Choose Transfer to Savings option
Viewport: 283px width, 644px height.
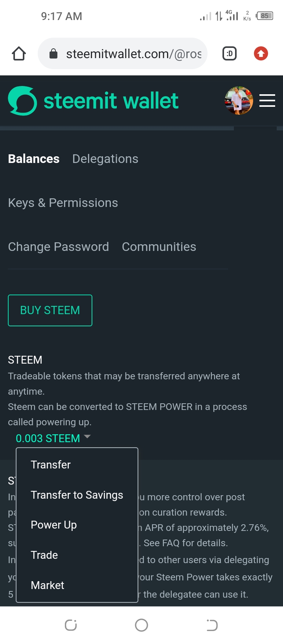point(77,495)
